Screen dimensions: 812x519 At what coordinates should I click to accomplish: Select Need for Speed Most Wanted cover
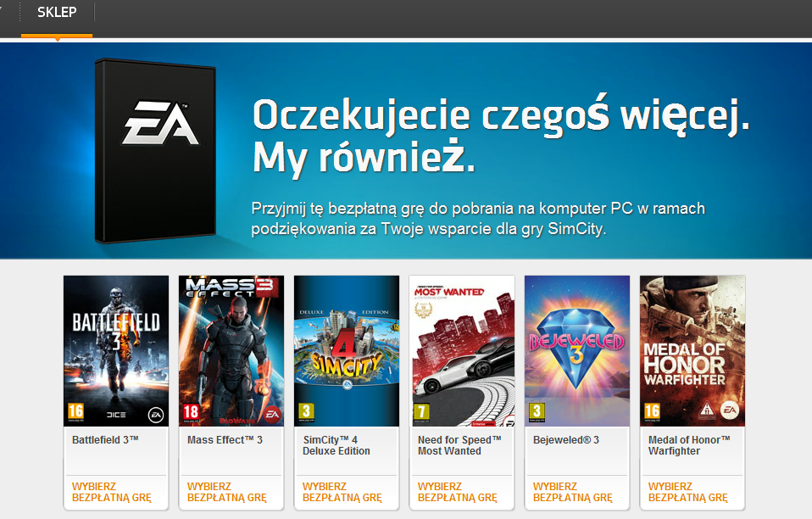(x=462, y=350)
